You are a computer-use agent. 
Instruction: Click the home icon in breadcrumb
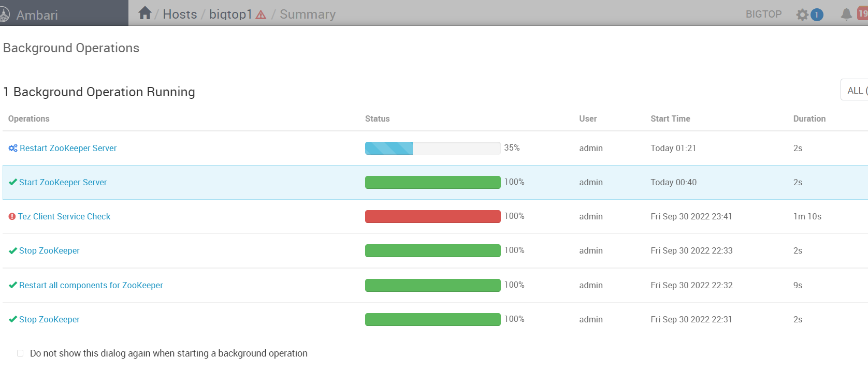pyautogui.click(x=145, y=13)
